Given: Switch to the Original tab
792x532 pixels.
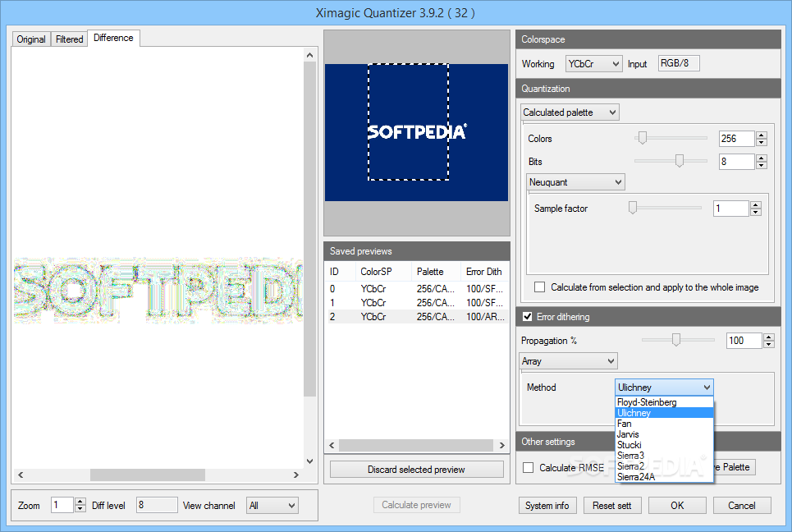Looking at the screenshot, I should [x=31, y=39].
